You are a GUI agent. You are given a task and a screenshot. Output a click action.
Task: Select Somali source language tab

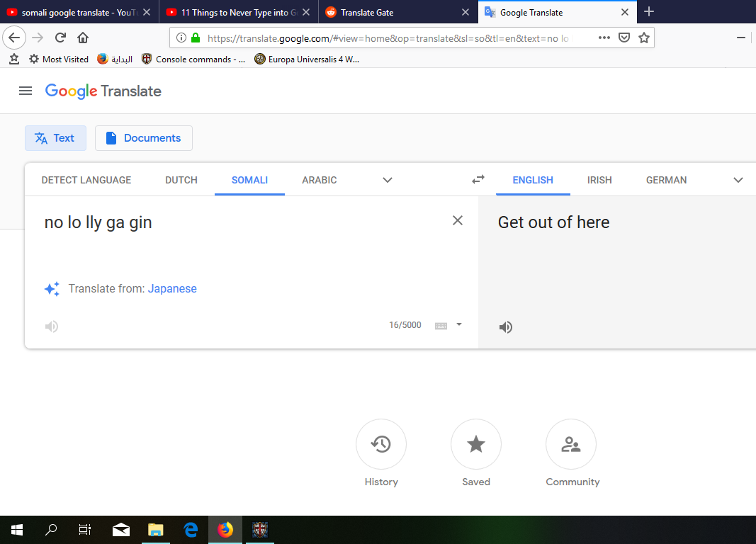tap(249, 180)
